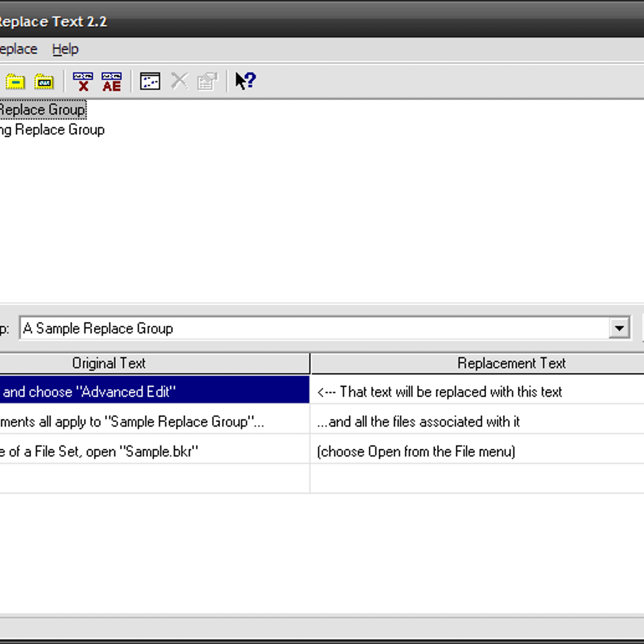Click the grayed-out properties icon
Viewport: 644px width, 644px height.
(207, 82)
